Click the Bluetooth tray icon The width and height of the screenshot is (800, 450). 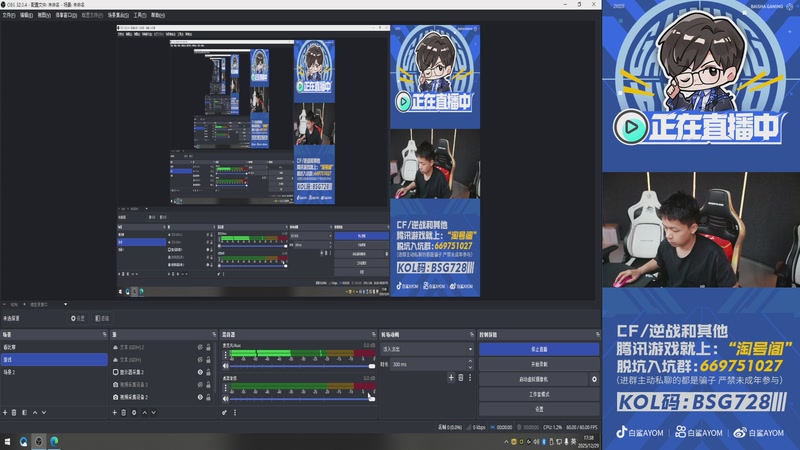544,442
